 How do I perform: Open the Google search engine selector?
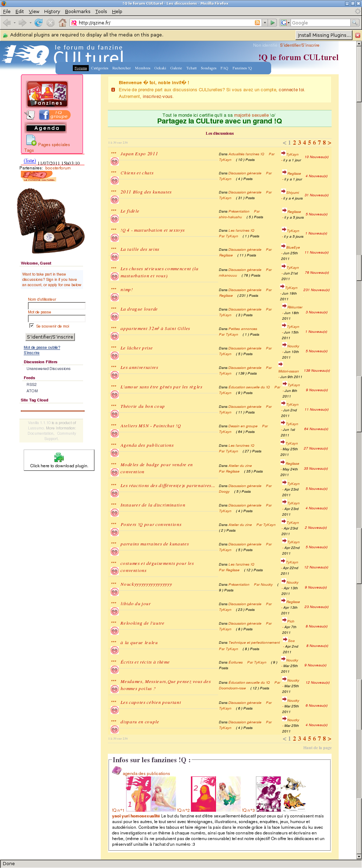[285, 23]
